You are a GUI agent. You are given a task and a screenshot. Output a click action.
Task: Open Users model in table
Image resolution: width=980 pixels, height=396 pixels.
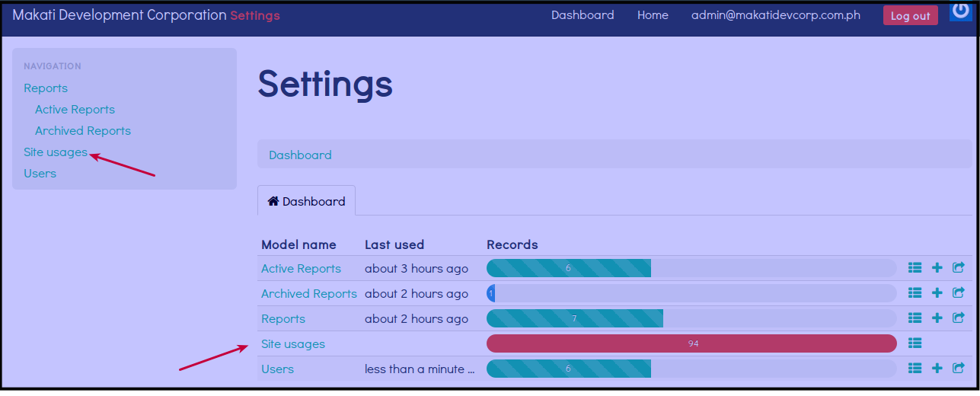pos(277,369)
